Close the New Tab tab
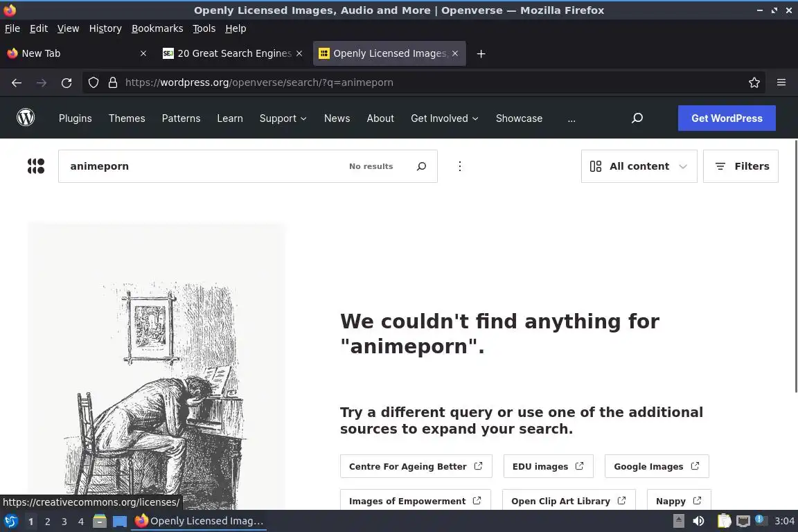The width and height of the screenshot is (798, 532). (x=143, y=53)
